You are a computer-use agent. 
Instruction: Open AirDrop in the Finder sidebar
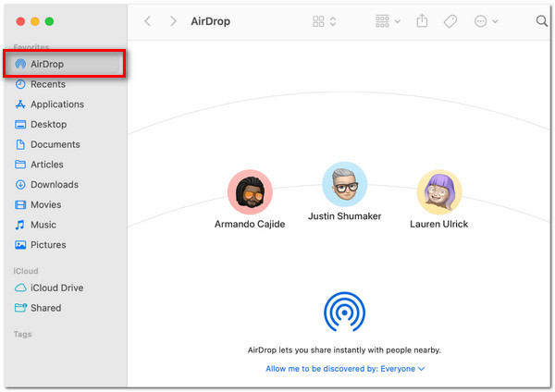coord(65,64)
